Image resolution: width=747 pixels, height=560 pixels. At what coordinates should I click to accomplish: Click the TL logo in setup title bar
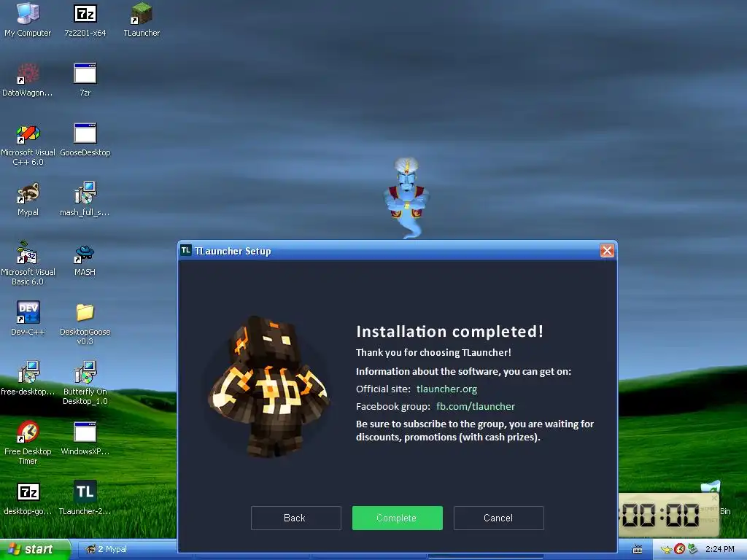point(186,251)
